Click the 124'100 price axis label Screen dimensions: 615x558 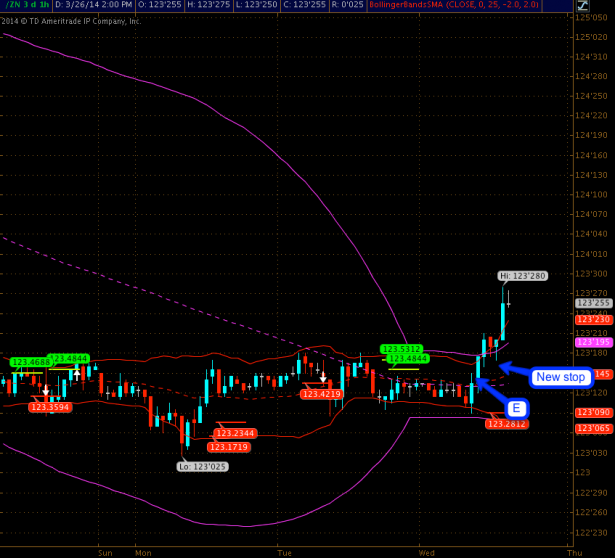(591, 194)
